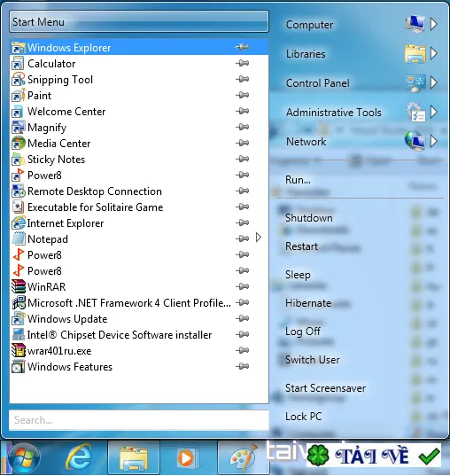Image resolution: width=450 pixels, height=476 pixels.
Task: Open the Notepad icon
Action: click(18, 239)
